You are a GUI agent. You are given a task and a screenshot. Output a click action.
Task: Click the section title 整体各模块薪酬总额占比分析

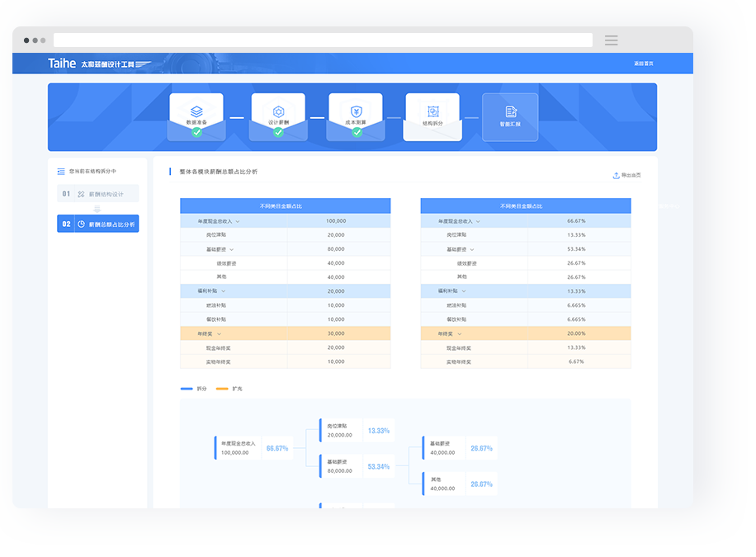[219, 172]
